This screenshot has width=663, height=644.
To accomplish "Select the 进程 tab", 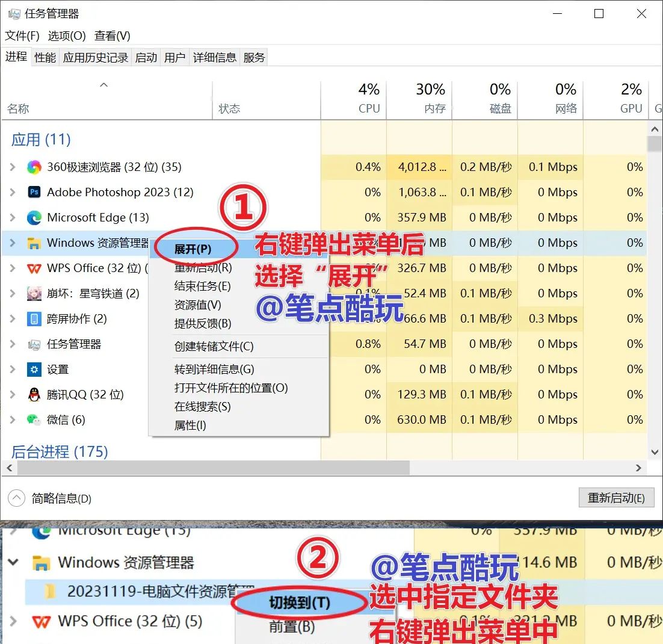I will coord(16,57).
